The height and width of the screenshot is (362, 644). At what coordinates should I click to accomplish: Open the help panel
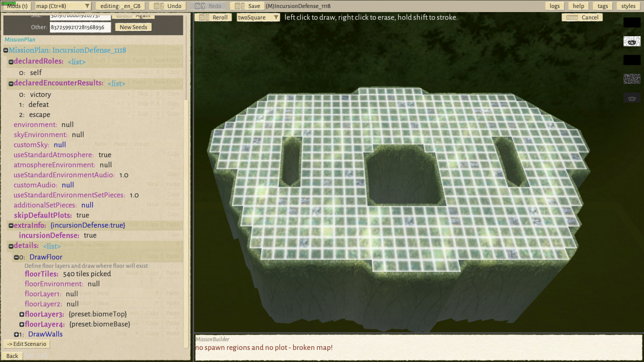(579, 6)
